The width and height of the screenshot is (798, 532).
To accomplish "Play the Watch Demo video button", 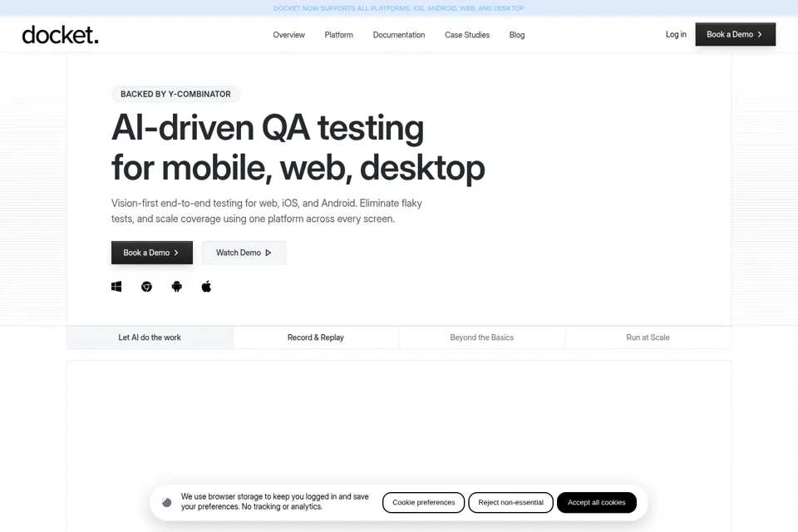I will click(244, 253).
